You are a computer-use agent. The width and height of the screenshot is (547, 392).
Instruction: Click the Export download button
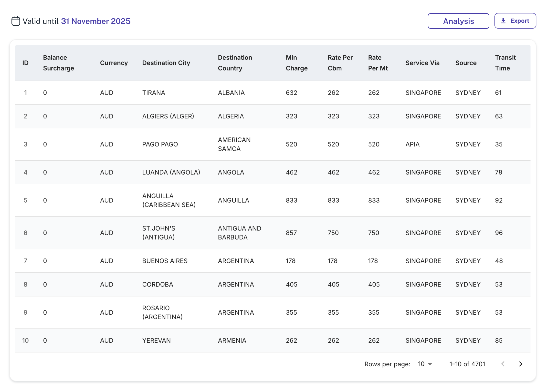[x=515, y=21]
